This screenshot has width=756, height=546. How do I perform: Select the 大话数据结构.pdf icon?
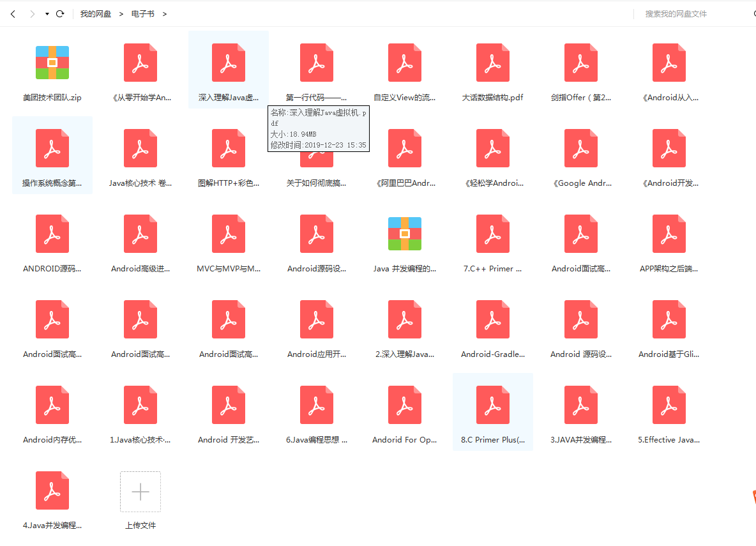pos(493,63)
